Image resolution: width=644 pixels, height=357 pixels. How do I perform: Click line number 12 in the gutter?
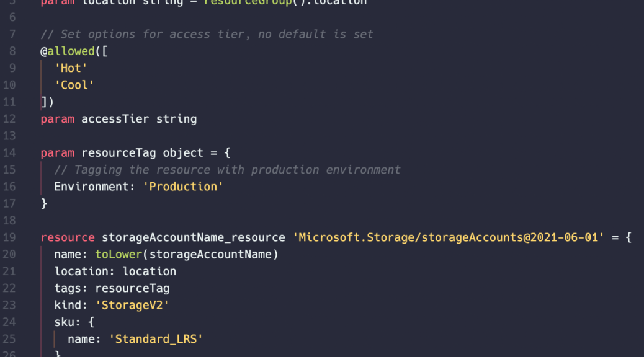point(9,119)
